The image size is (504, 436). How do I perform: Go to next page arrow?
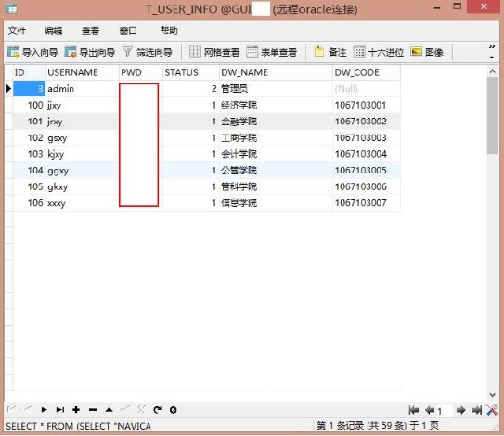click(460, 410)
